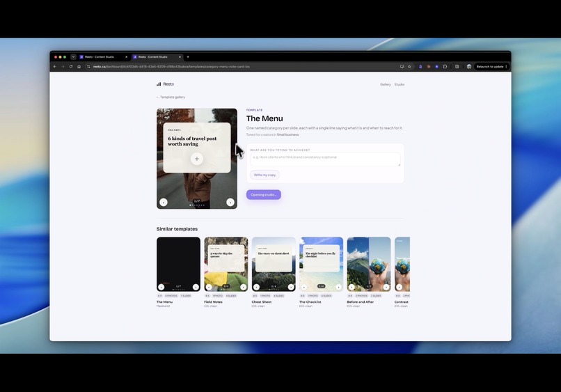
Task: Next slide arrow on The Menu similar card
Action: click(x=196, y=287)
